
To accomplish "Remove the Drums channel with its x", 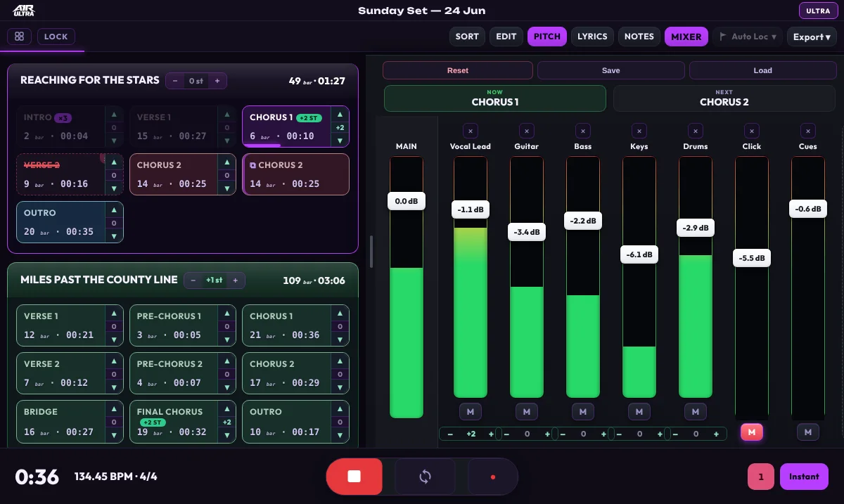I will (696, 130).
